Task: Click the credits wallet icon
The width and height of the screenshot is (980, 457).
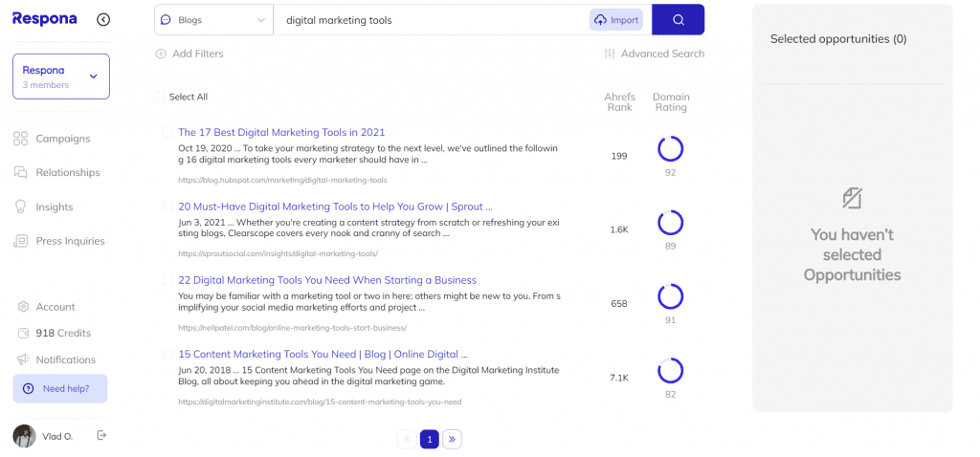Action: (24, 333)
